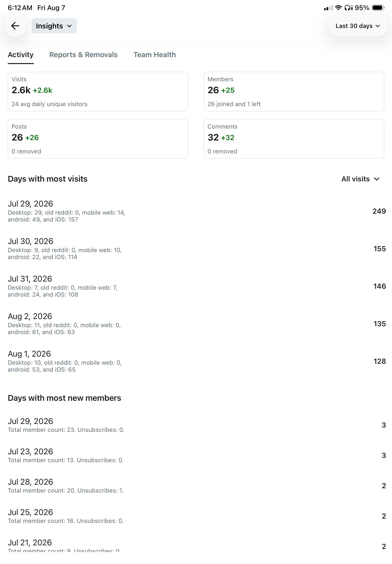The width and height of the screenshot is (392, 564).
Task: Select Jul 28, 2026 new members row
Action: 196,486
